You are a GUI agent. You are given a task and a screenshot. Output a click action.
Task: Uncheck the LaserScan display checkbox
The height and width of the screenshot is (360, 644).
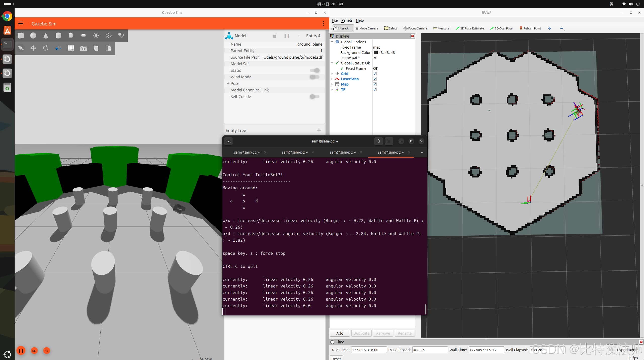click(375, 79)
